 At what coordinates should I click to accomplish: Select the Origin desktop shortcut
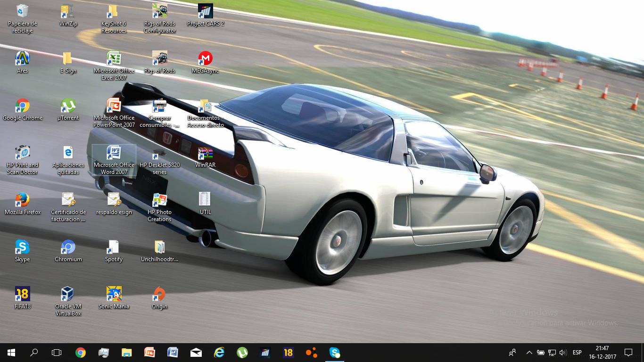(159, 297)
